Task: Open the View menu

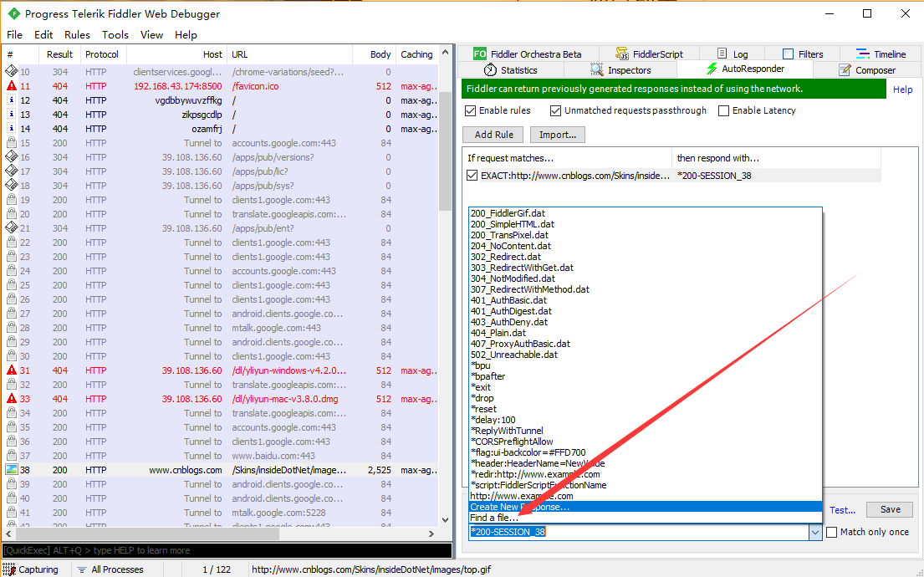Action: (x=151, y=35)
